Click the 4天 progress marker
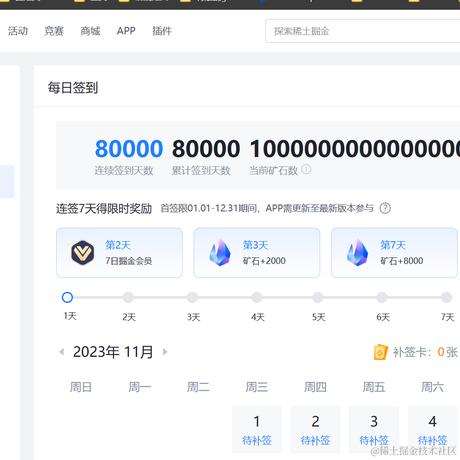The width and height of the screenshot is (460, 460). [x=257, y=297]
